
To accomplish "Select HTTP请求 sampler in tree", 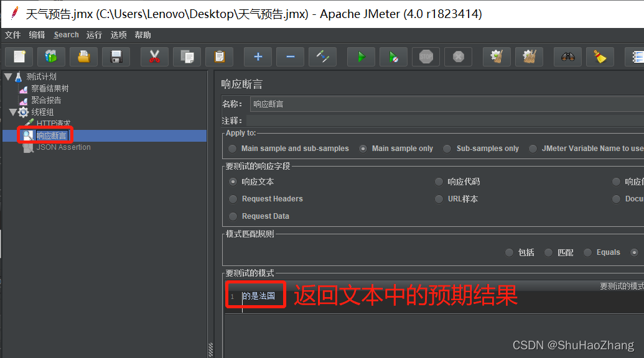I will (x=54, y=123).
